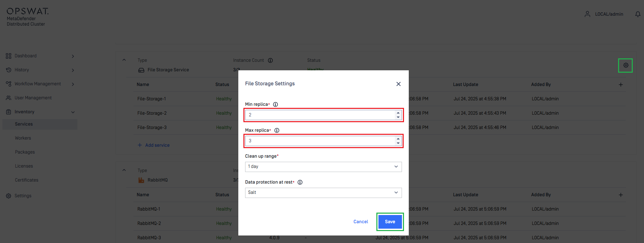Click plus icon in File Storage table header
644x243 pixels.
tap(621, 85)
